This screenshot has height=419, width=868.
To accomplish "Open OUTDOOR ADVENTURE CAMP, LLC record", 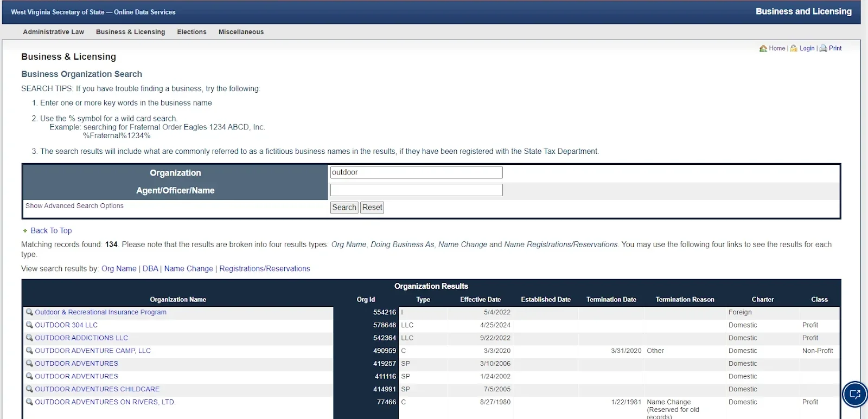I will (x=93, y=351).
